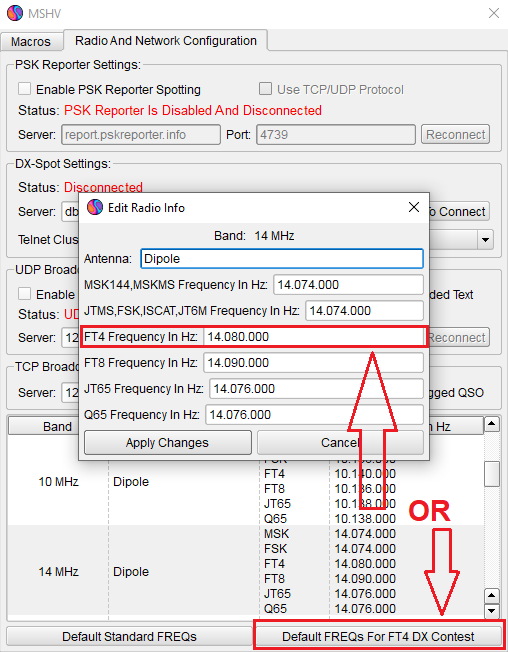Click the PSK Reporter Port 4739 field
Image resolution: width=508 pixels, height=652 pixels.
point(335,135)
